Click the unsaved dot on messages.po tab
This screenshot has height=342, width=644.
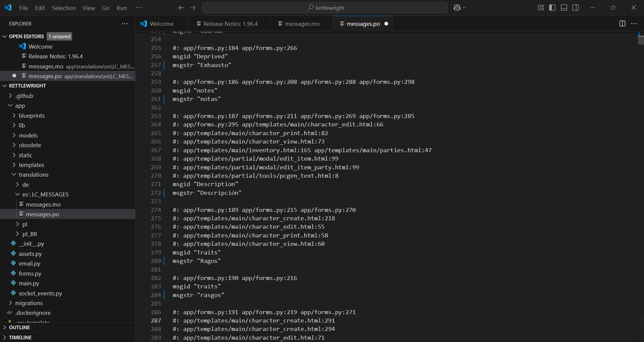386,24
